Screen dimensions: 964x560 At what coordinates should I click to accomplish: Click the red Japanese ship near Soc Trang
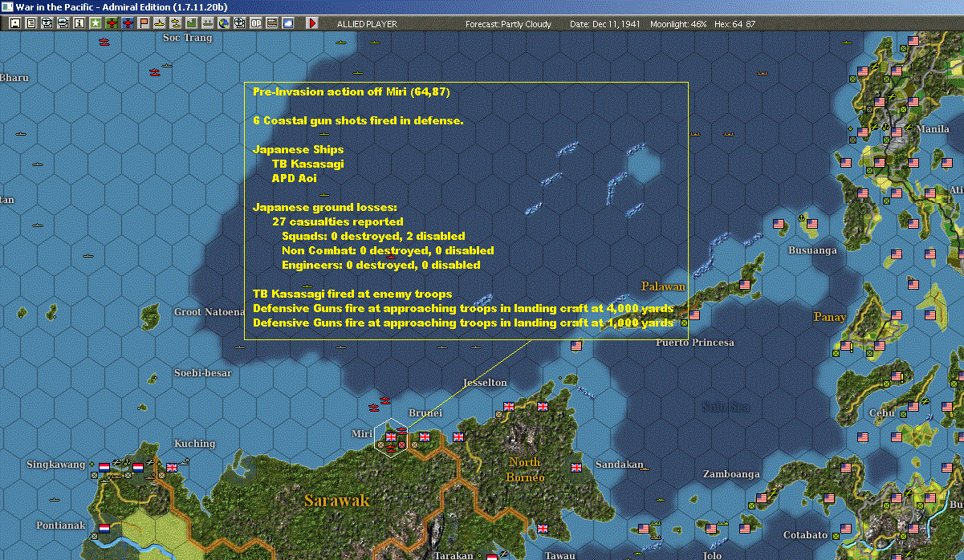point(154,72)
